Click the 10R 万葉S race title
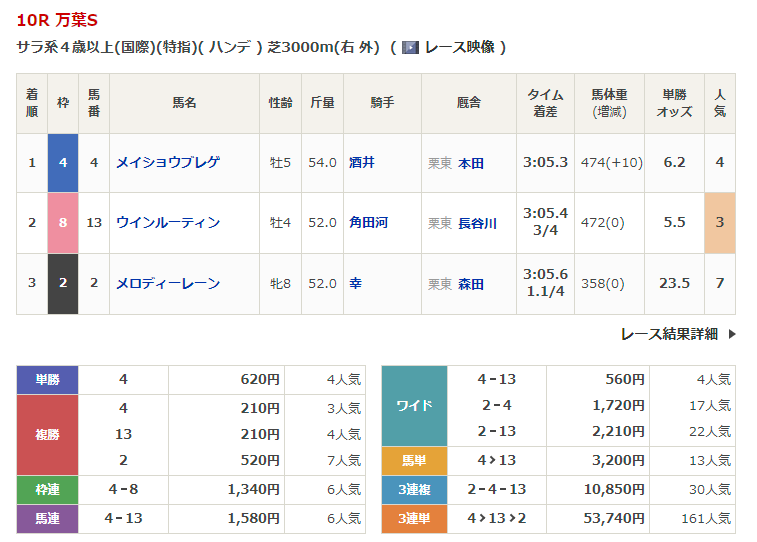This screenshot has width=757, height=542. coord(57,20)
